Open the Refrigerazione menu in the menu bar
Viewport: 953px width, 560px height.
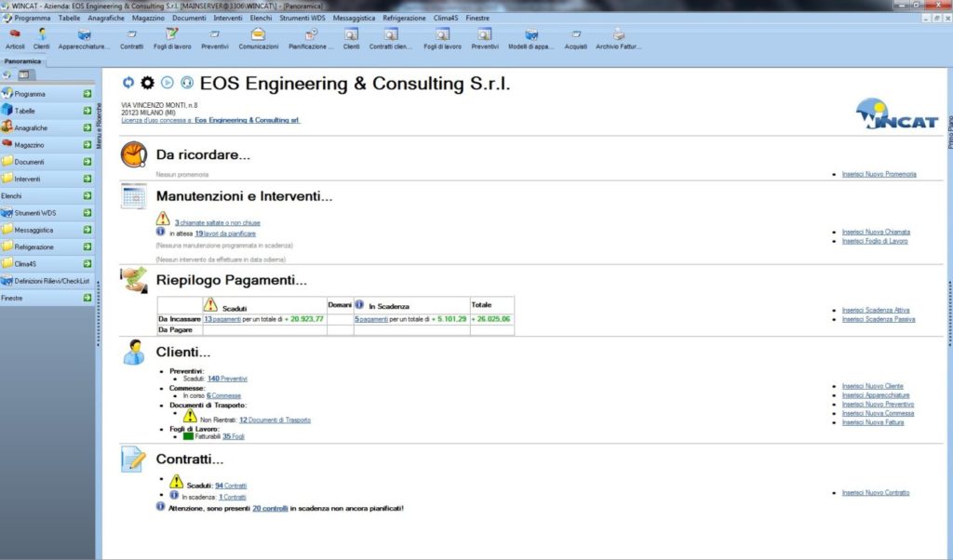(404, 19)
